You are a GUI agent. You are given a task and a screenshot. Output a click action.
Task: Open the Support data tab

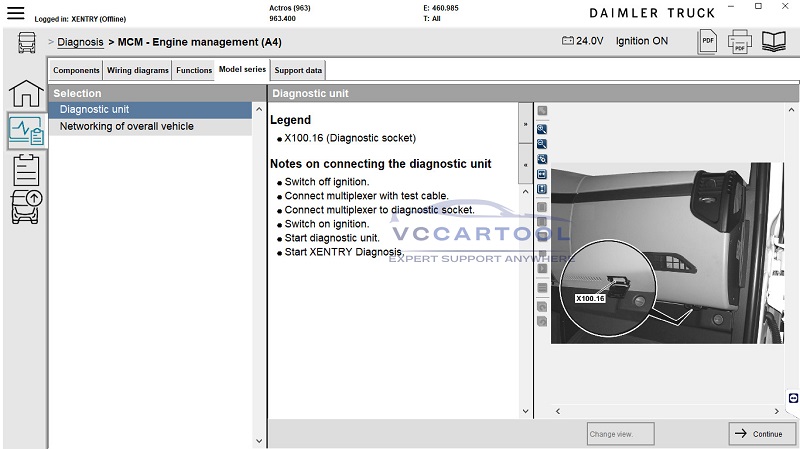click(298, 70)
